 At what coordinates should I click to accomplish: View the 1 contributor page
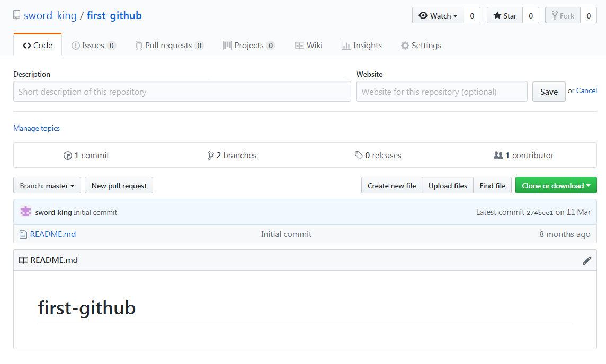point(524,155)
